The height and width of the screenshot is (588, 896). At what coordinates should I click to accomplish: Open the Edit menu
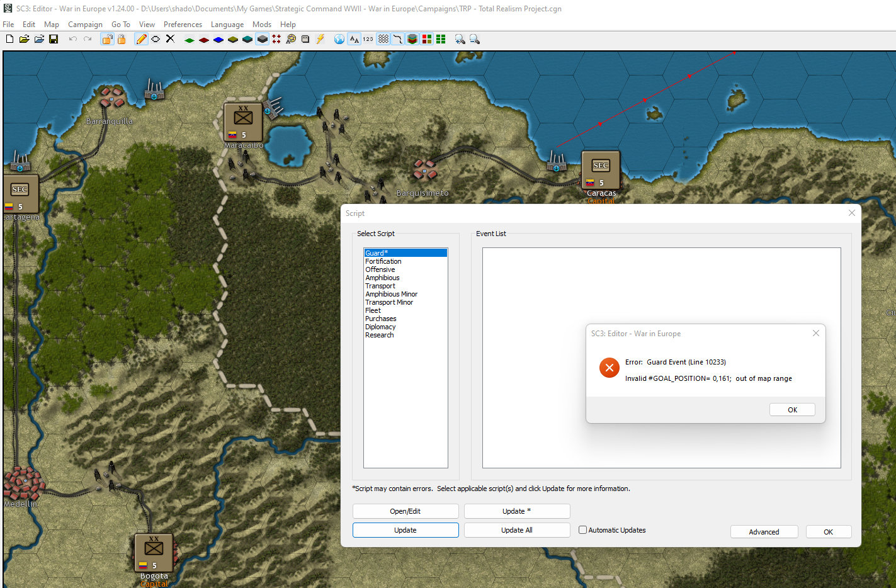pos(29,25)
